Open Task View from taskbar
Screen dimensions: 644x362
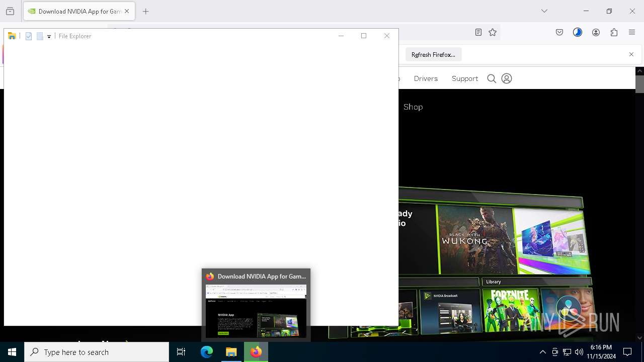coord(181,352)
